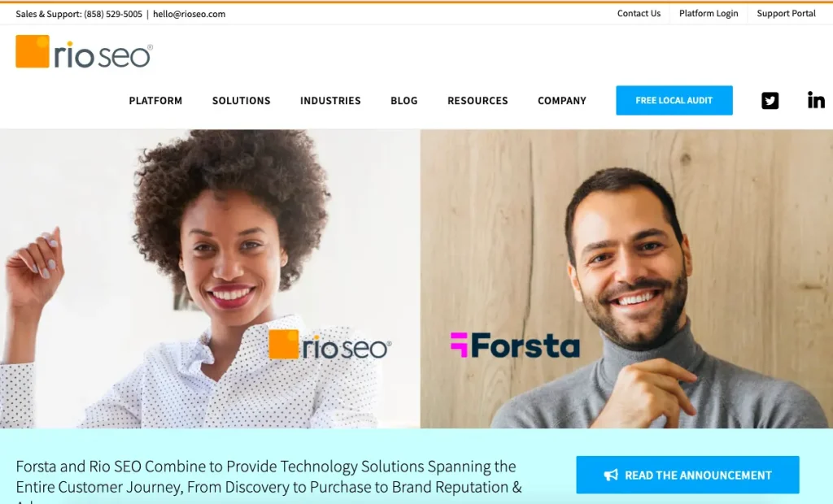Click the Rio SEO logo on hero image
The height and width of the screenshot is (504, 833).
[330, 345]
